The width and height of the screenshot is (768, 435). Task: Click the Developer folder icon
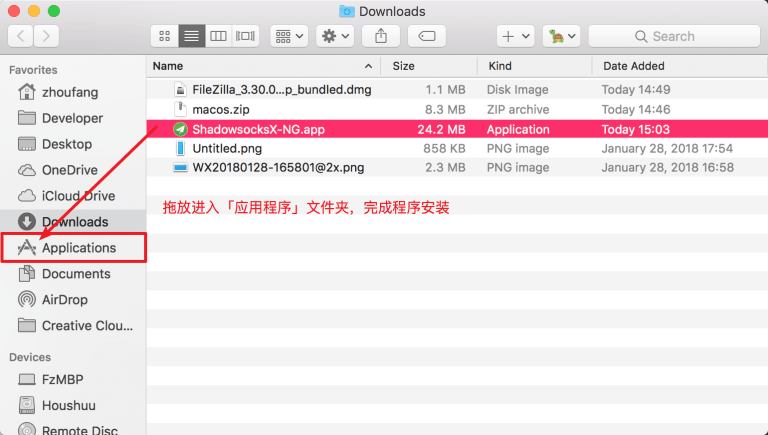pos(26,118)
